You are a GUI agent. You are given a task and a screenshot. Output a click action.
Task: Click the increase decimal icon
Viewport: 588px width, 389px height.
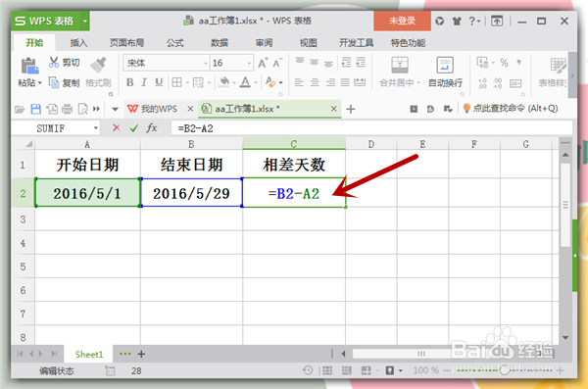coord(482,83)
